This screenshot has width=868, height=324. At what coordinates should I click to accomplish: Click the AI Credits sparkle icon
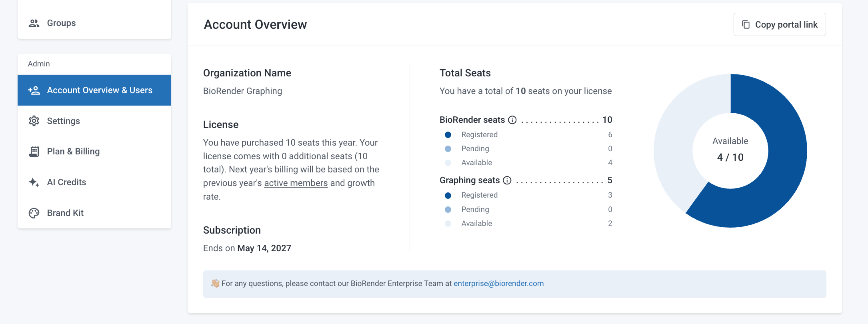pos(34,182)
